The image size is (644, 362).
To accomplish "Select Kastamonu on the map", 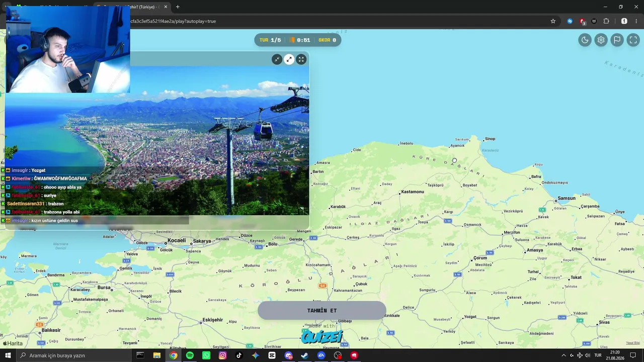I will pos(413,192).
